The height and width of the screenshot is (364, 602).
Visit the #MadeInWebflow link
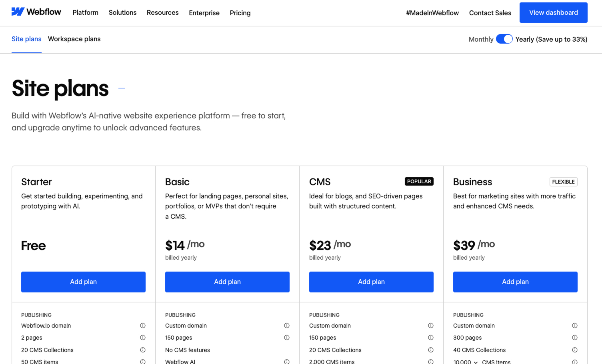pos(432,12)
